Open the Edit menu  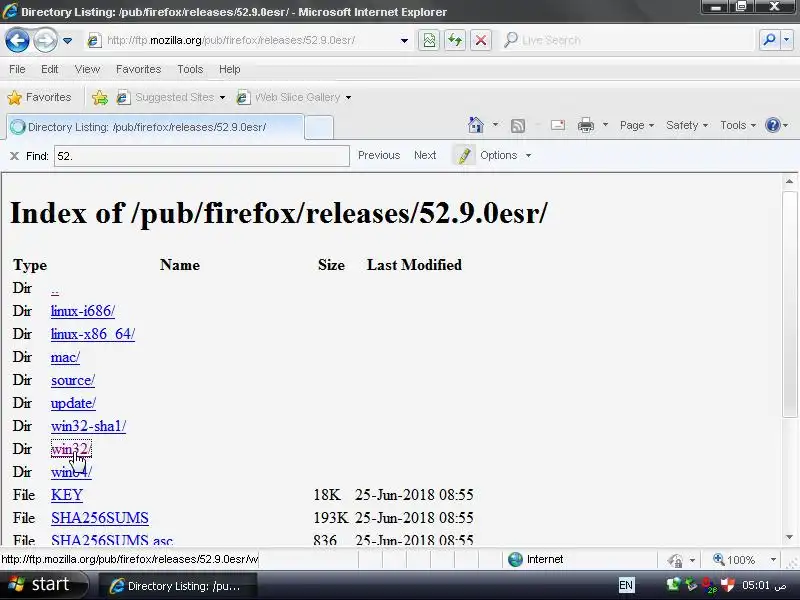[49, 69]
